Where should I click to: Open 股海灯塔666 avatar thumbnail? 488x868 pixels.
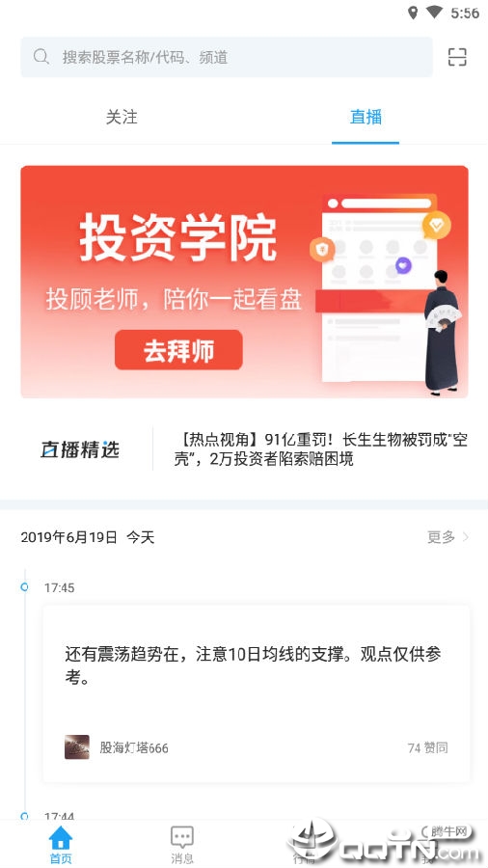coord(77,747)
